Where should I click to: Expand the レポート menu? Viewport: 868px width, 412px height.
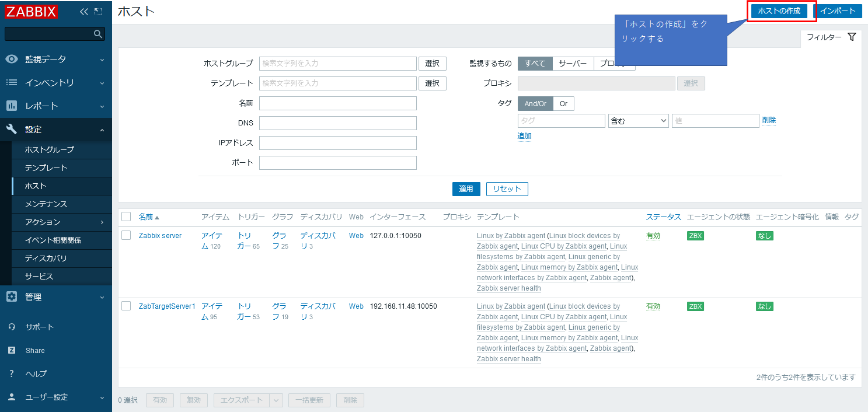102,106
